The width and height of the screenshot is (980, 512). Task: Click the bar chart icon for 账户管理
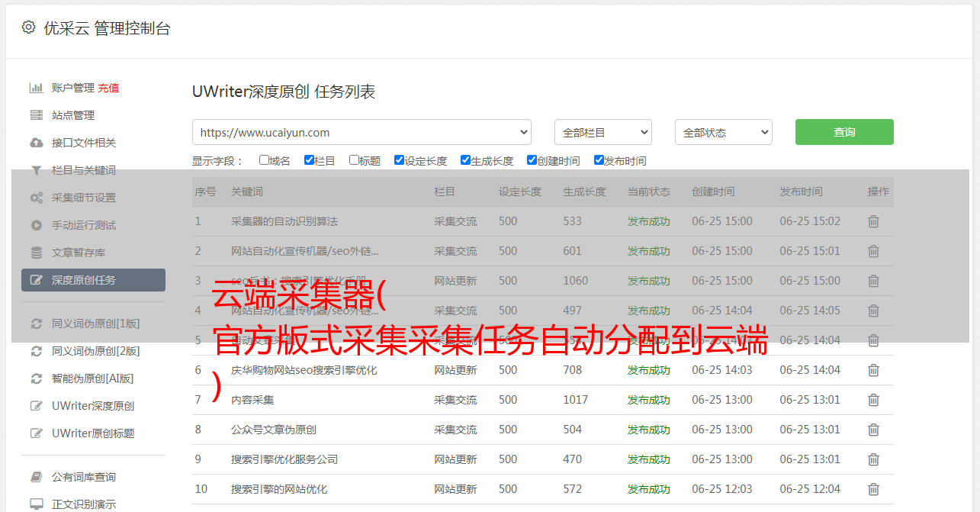[x=36, y=88]
